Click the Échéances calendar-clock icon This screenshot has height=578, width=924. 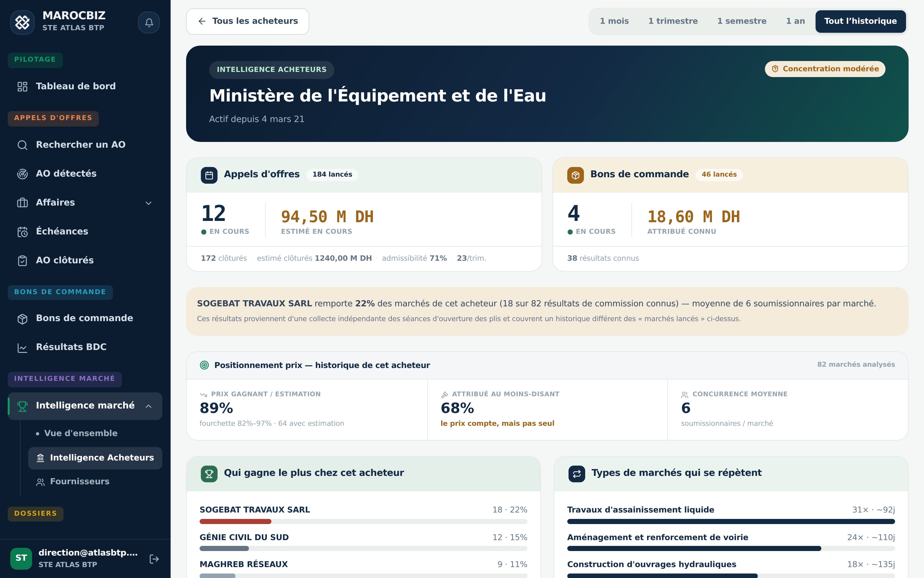tap(22, 232)
